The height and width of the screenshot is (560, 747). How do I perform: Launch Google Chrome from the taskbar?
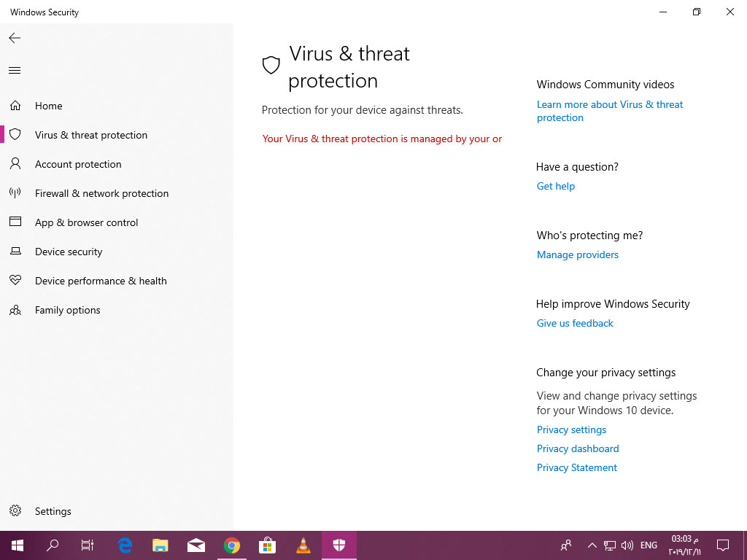(x=232, y=545)
